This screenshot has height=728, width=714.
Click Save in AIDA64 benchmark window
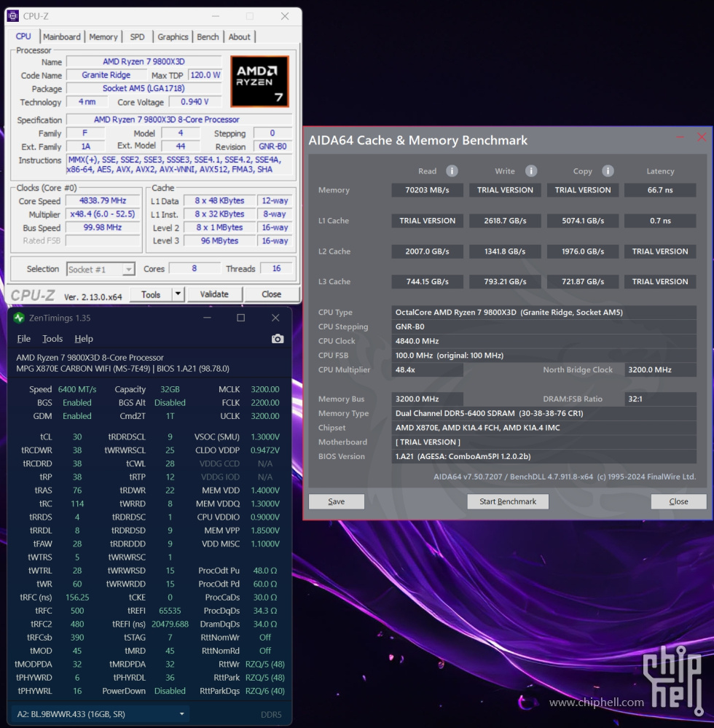pyautogui.click(x=336, y=501)
